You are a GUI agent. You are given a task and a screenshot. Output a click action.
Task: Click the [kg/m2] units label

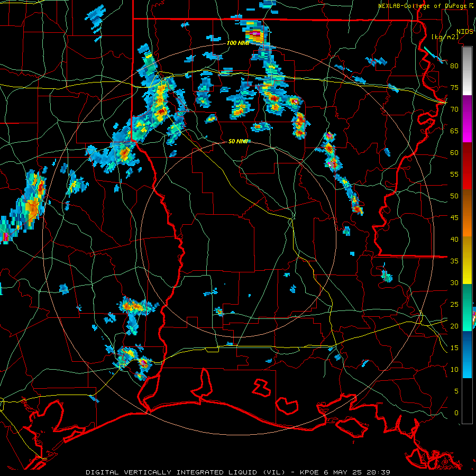pyautogui.click(x=445, y=37)
